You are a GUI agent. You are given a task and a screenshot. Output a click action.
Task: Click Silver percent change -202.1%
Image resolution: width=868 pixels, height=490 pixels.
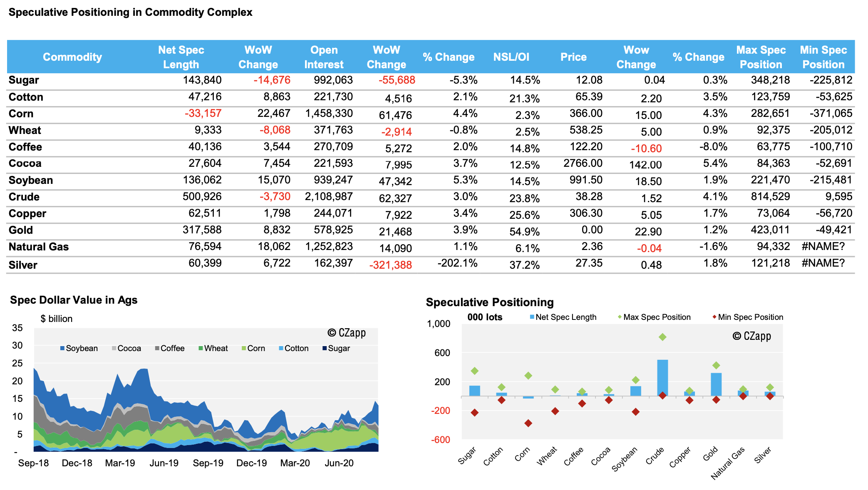[x=457, y=263]
